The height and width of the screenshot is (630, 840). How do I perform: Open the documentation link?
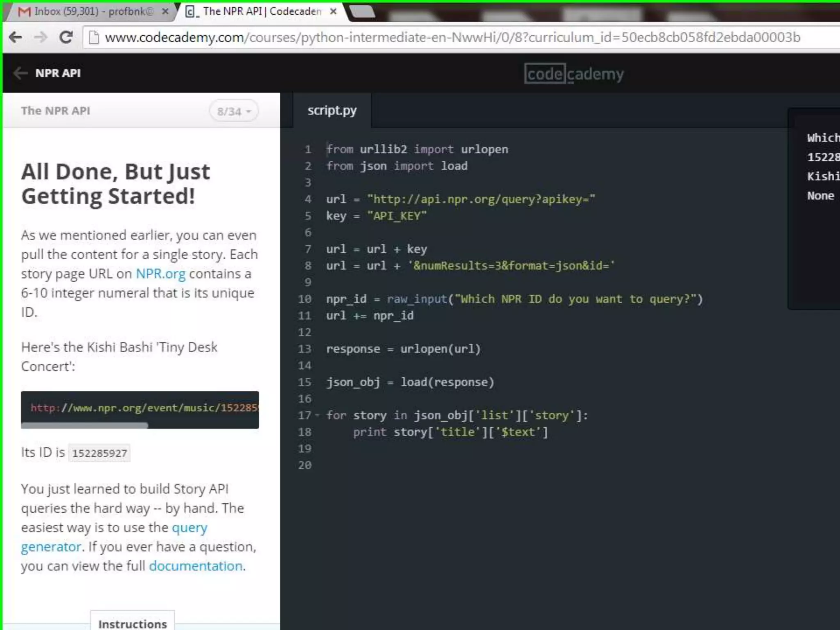coord(196,566)
